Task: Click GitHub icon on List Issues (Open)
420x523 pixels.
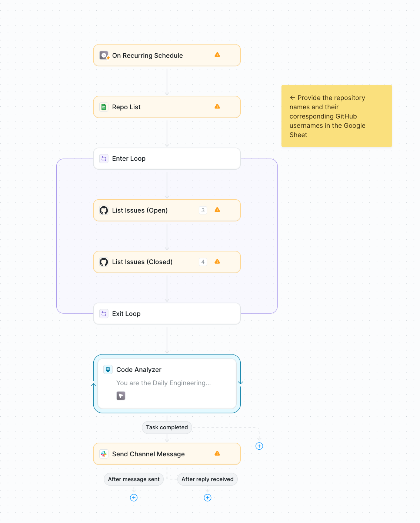Action: [104, 210]
